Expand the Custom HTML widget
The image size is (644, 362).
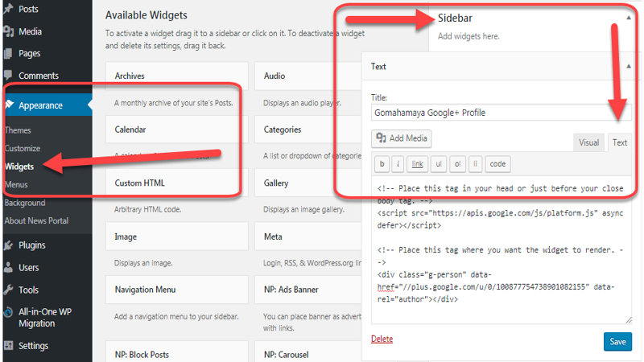[177, 183]
